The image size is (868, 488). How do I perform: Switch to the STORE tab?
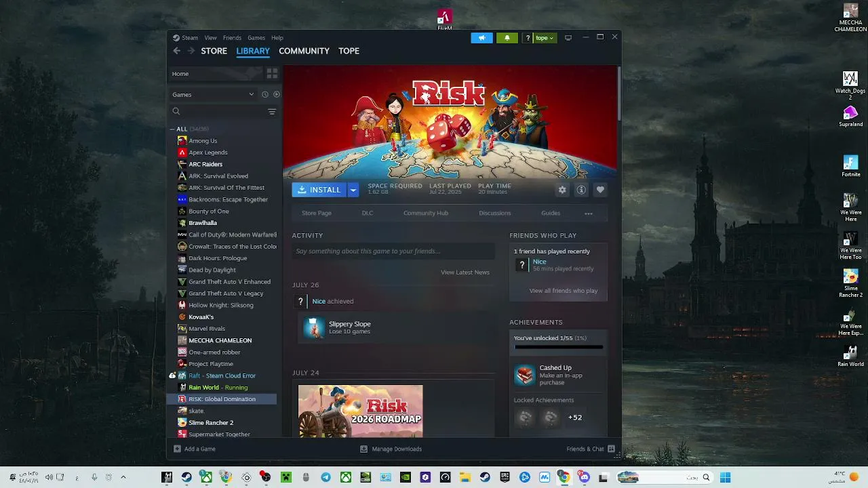click(214, 51)
